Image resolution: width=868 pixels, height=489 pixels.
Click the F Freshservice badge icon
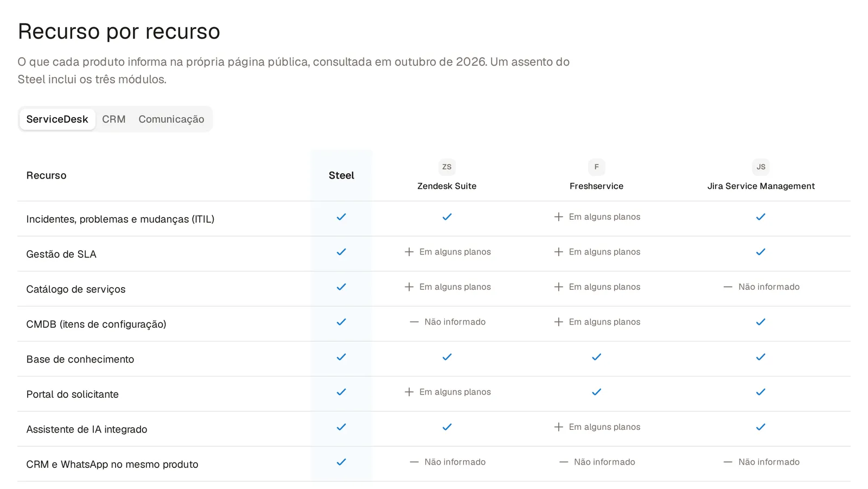tap(597, 167)
